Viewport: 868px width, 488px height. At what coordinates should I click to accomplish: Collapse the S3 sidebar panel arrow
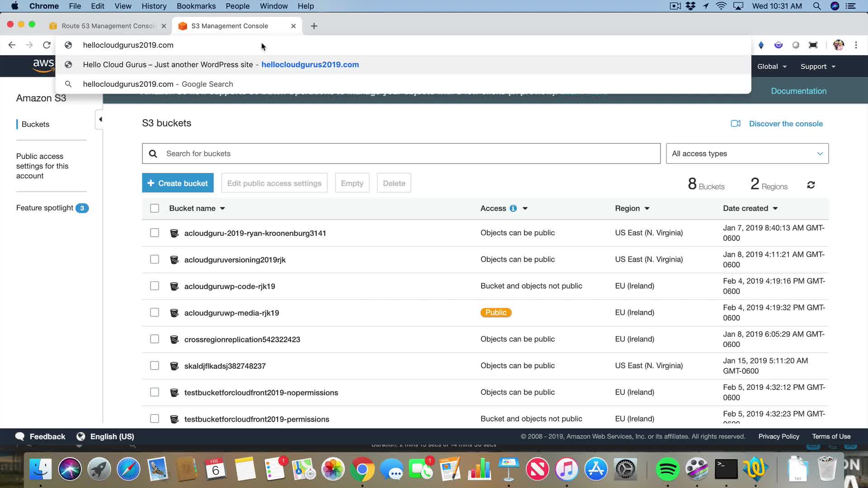100,119
